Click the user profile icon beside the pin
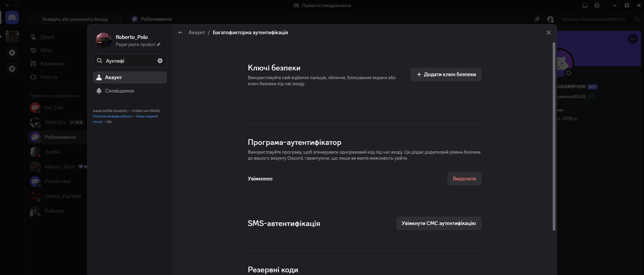 [x=550, y=19]
